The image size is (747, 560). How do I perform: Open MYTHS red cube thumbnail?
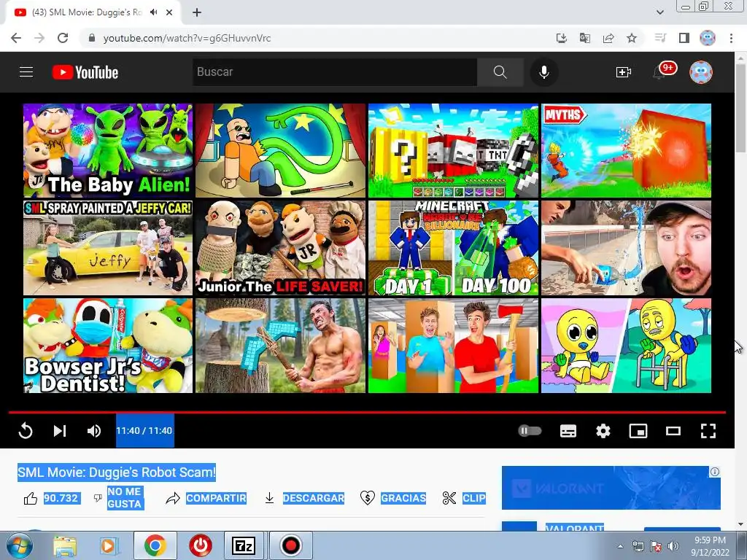(626, 150)
